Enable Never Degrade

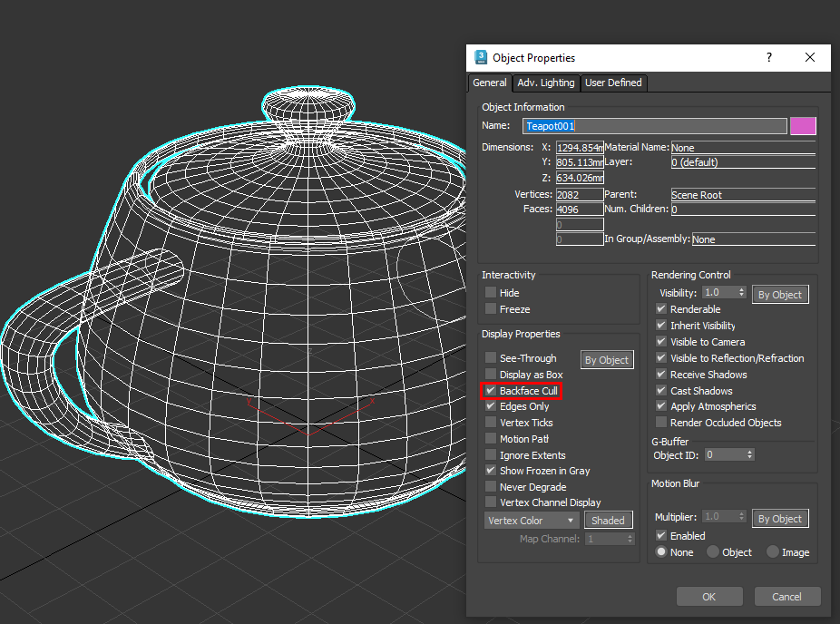coord(490,486)
